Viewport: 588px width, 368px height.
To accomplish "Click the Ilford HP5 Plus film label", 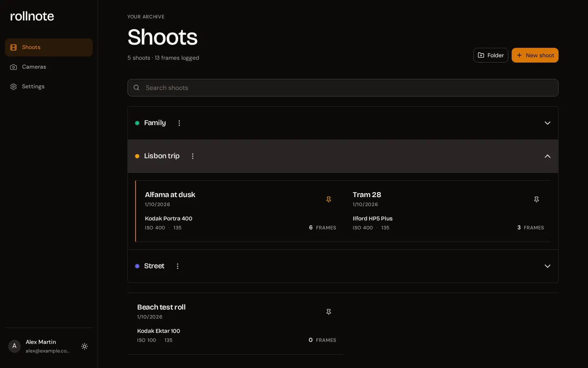I will pos(372,219).
